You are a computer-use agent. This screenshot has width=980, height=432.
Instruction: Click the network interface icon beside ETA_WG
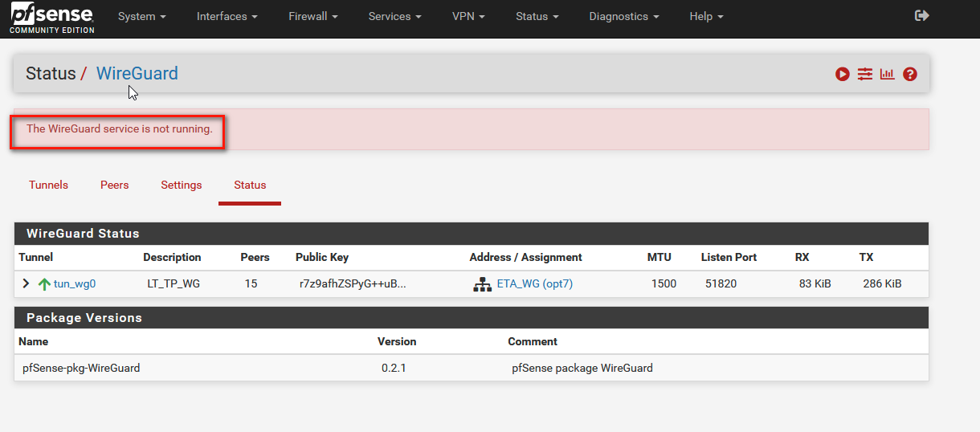coord(482,284)
